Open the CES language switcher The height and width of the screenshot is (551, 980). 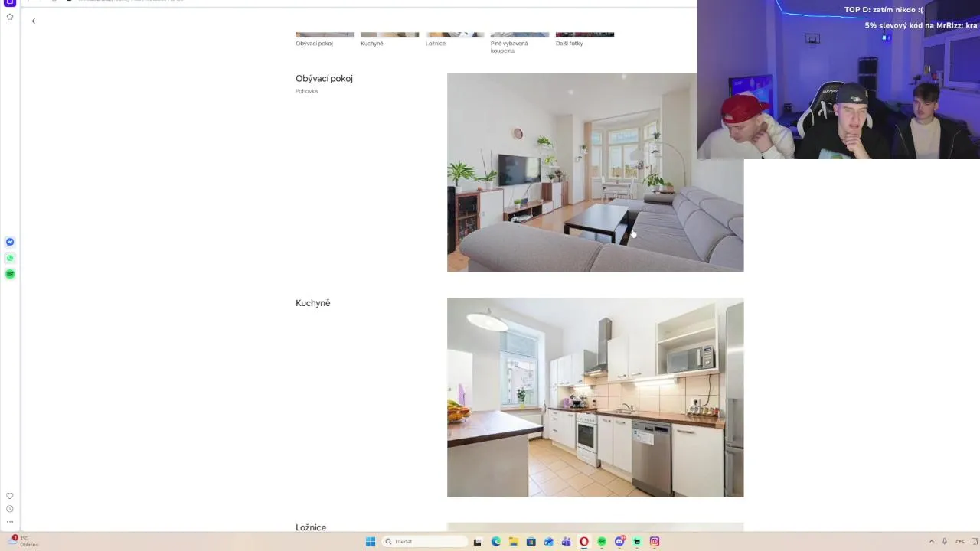959,542
